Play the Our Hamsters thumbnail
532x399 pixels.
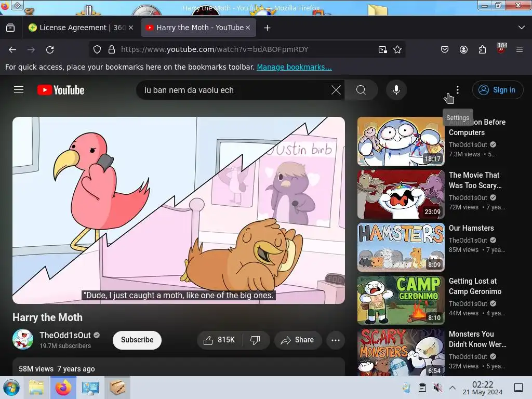pyautogui.click(x=401, y=247)
